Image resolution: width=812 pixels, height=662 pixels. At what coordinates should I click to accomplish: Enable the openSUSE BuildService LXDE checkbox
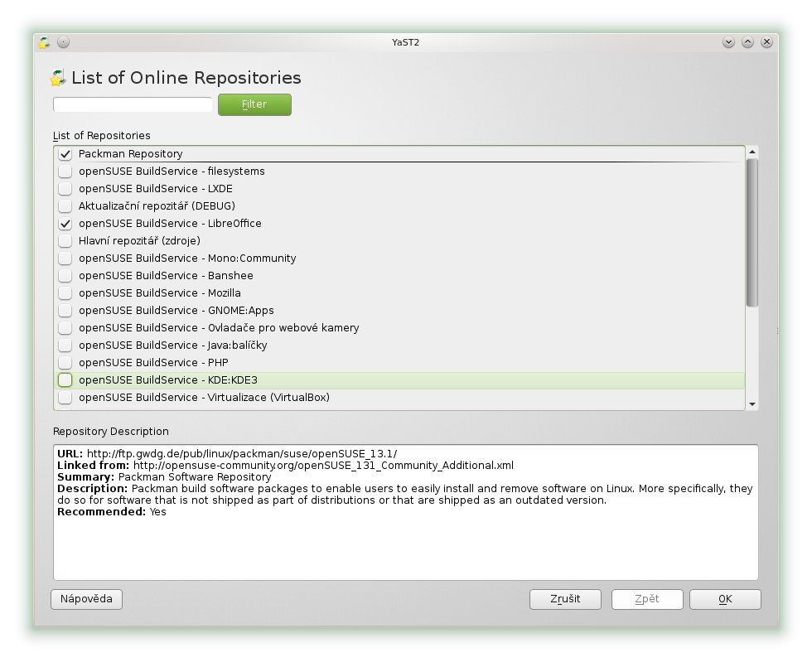(x=65, y=189)
